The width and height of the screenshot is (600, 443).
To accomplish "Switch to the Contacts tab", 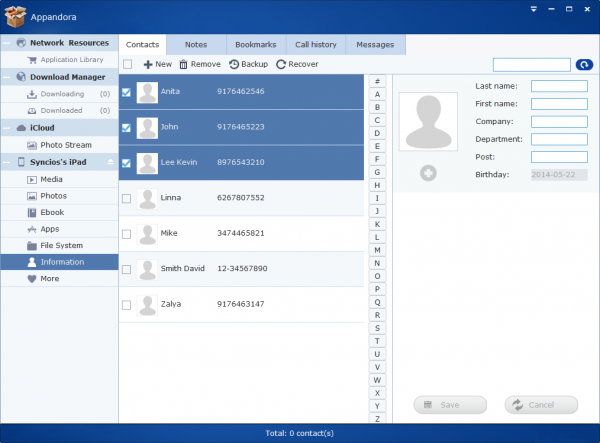I will click(x=142, y=45).
